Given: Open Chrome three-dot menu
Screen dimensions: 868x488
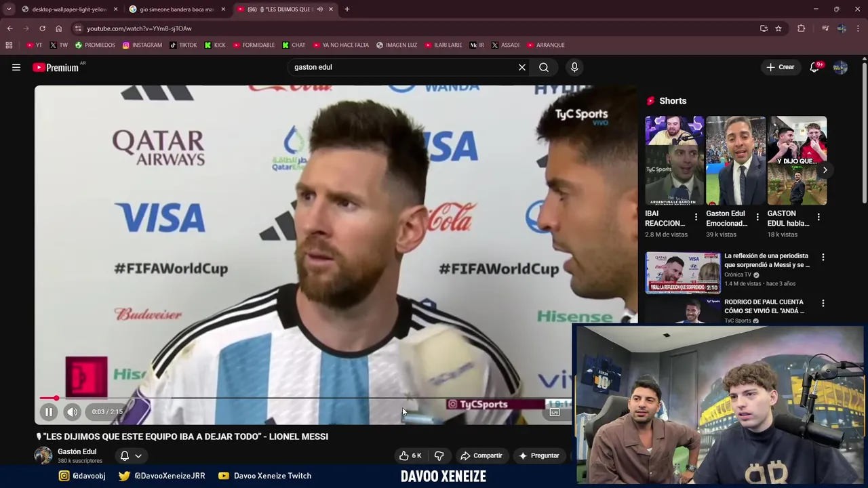Looking at the screenshot, I should (858, 28).
